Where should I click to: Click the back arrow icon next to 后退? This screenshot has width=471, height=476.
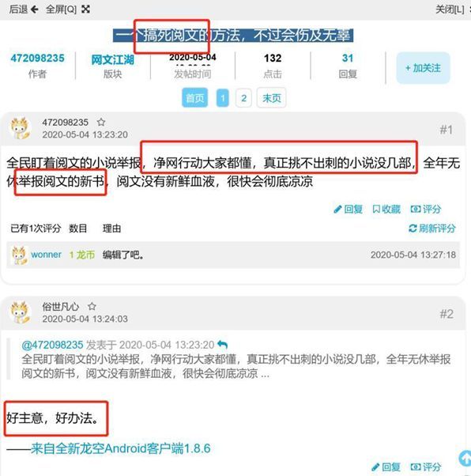[x=35, y=9]
